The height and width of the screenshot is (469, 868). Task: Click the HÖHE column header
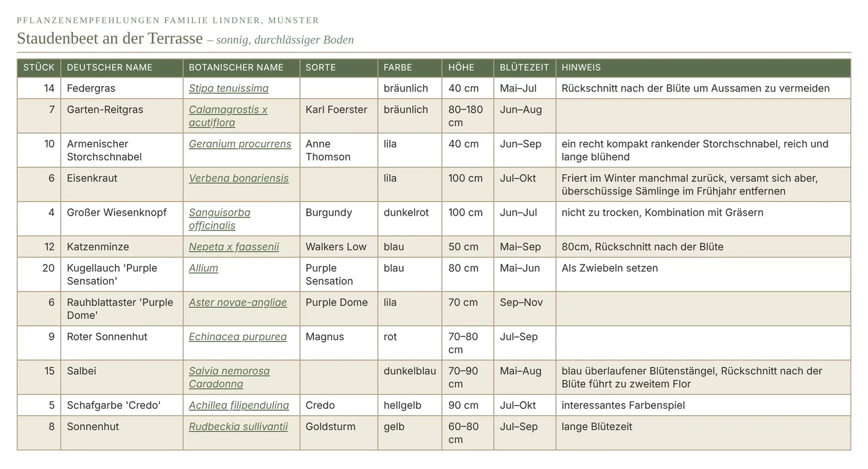[x=468, y=68]
